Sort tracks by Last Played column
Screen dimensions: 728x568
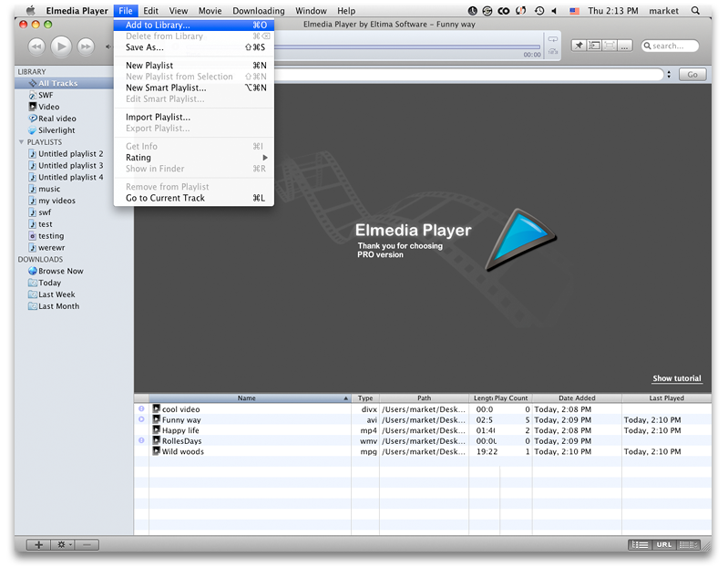pos(666,398)
